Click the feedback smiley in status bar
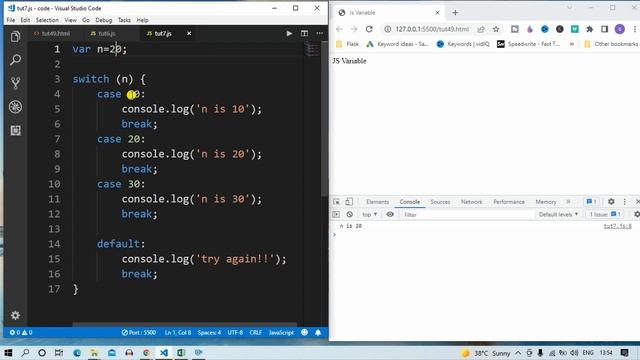The image size is (640, 360). pyautogui.click(x=304, y=333)
